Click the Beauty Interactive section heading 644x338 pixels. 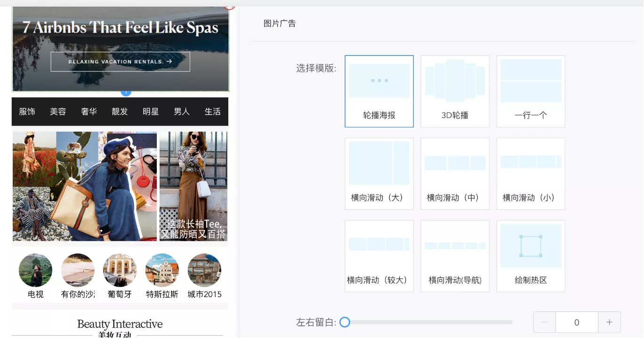tap(120, 324)
